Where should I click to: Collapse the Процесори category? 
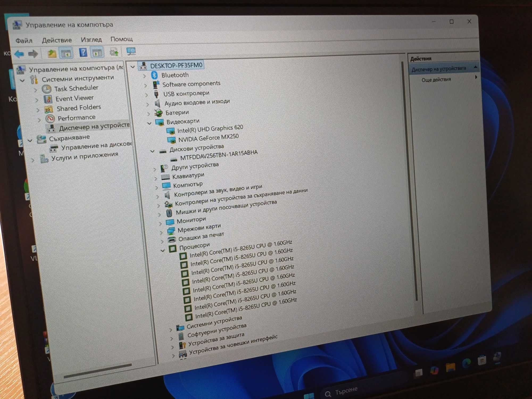[x=163, y=250]
